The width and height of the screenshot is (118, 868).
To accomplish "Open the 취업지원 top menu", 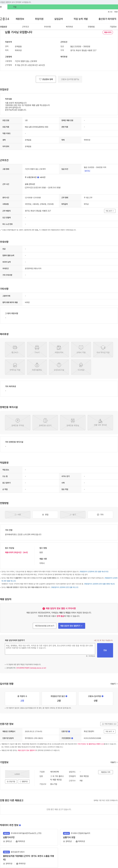I will coord(39,19).
